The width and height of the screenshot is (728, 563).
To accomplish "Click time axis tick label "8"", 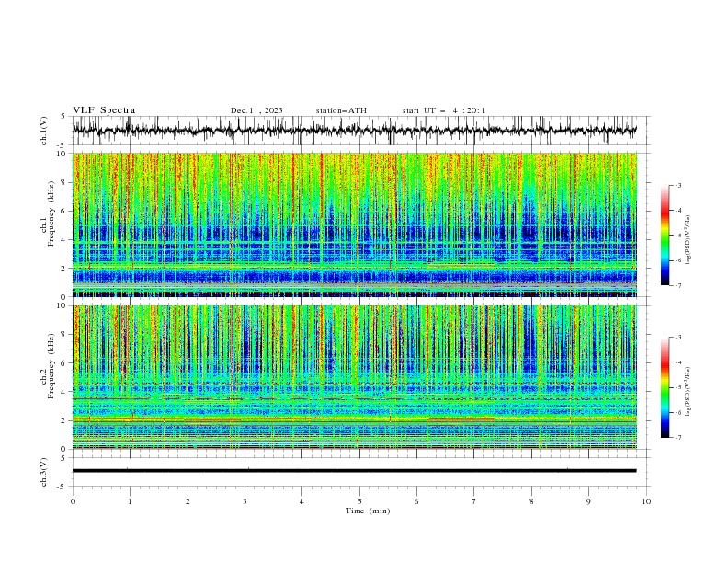I will pos(531,501).
